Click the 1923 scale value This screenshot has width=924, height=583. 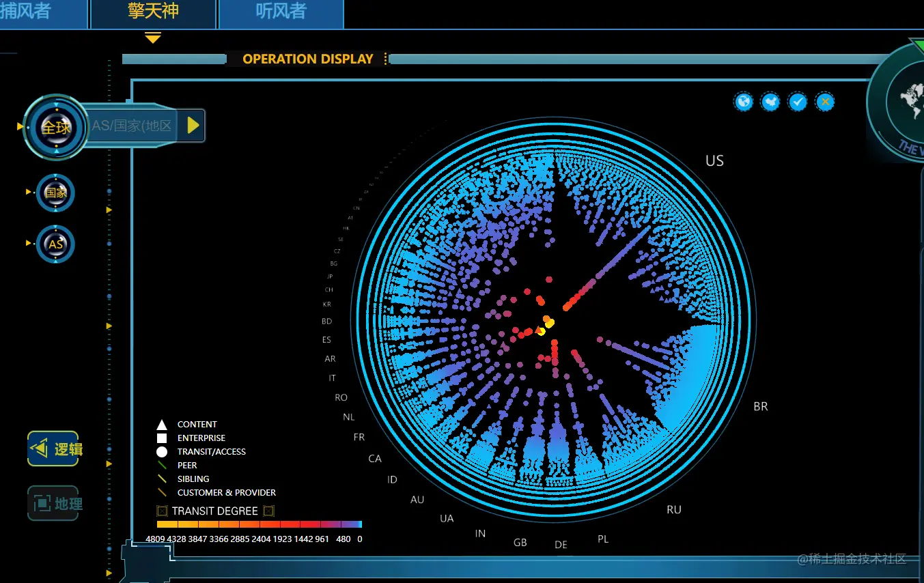282,539
